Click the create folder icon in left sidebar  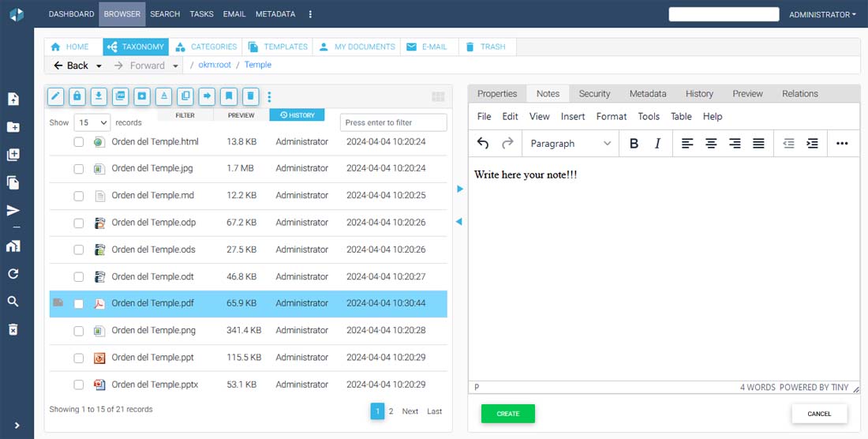(13, 127)
